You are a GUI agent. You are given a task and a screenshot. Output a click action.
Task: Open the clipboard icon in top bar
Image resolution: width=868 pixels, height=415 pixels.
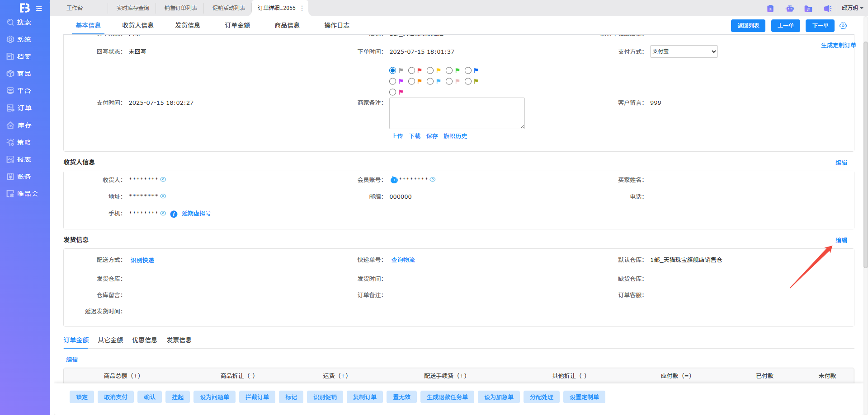click(x=770, y=9)
